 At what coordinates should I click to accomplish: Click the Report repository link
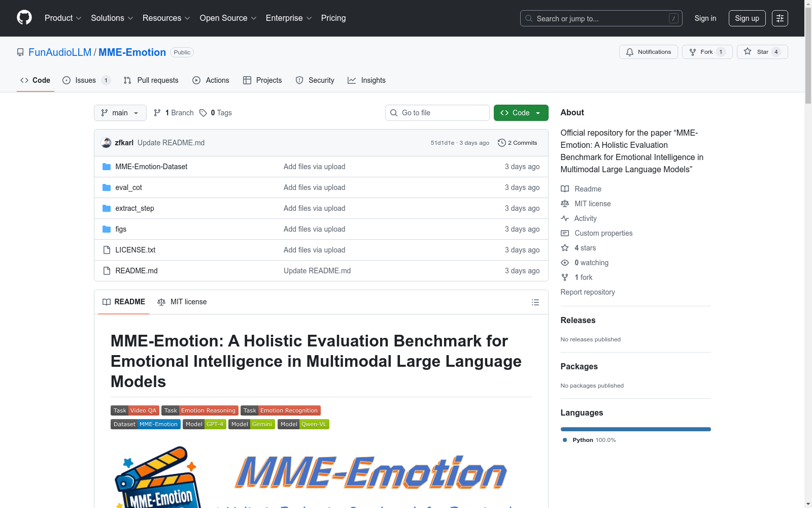[x=588, y=292]
